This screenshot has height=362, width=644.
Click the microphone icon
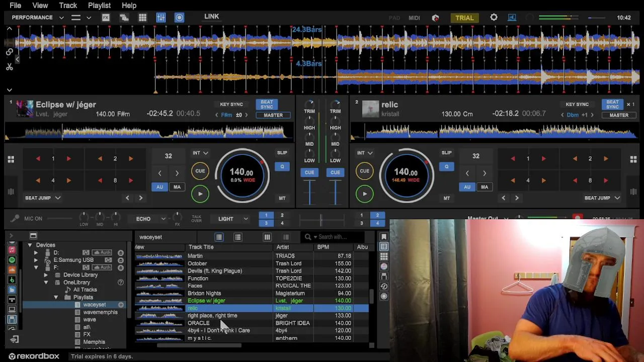click(x=15, y=219)
